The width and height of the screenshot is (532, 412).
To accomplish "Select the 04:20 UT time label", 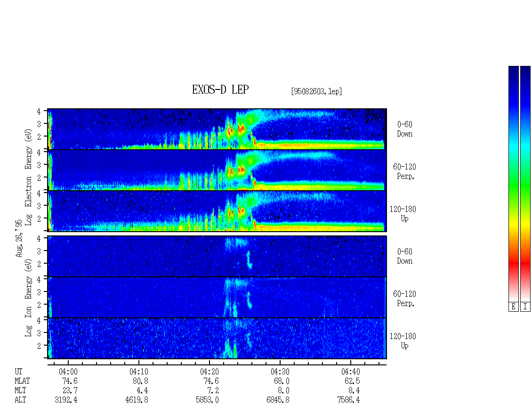I will (x=210, y=372).
